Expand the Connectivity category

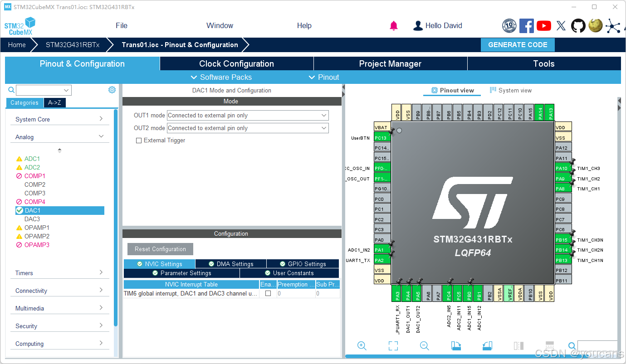point(59,291)
